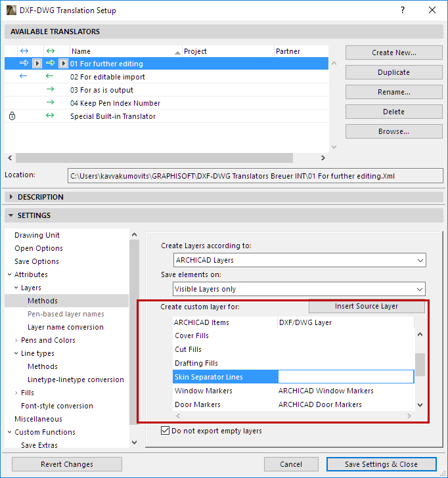The width and height of the screenshot is (448, 478).
Task: Click green export arrow of 03 For as is output
Action: pos(51,89)
